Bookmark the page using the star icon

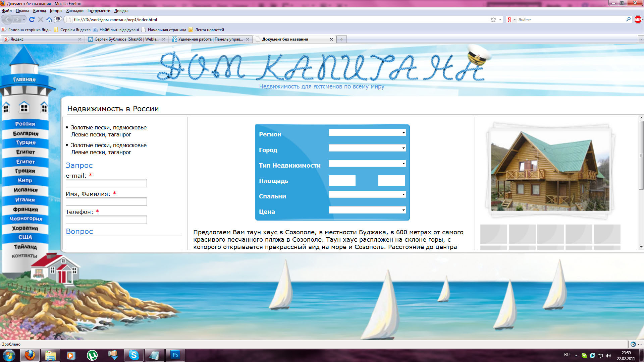(493, 19)
